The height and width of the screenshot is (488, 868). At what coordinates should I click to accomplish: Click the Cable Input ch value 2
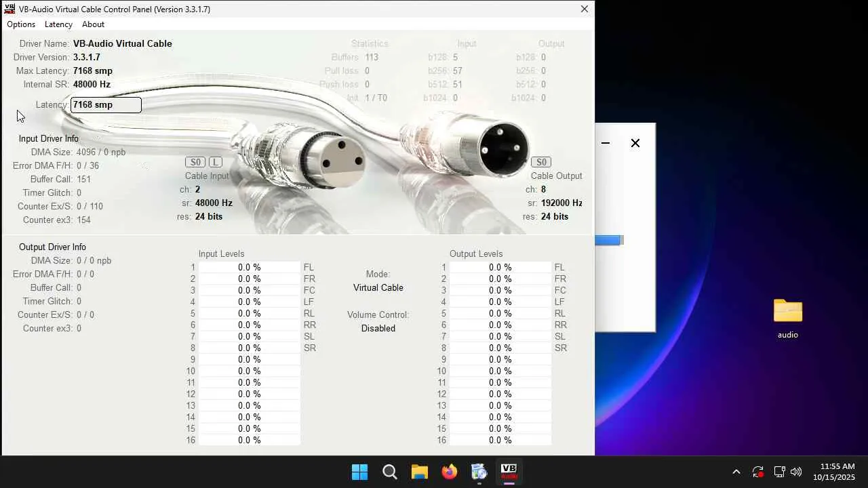(x=197, y=189)
